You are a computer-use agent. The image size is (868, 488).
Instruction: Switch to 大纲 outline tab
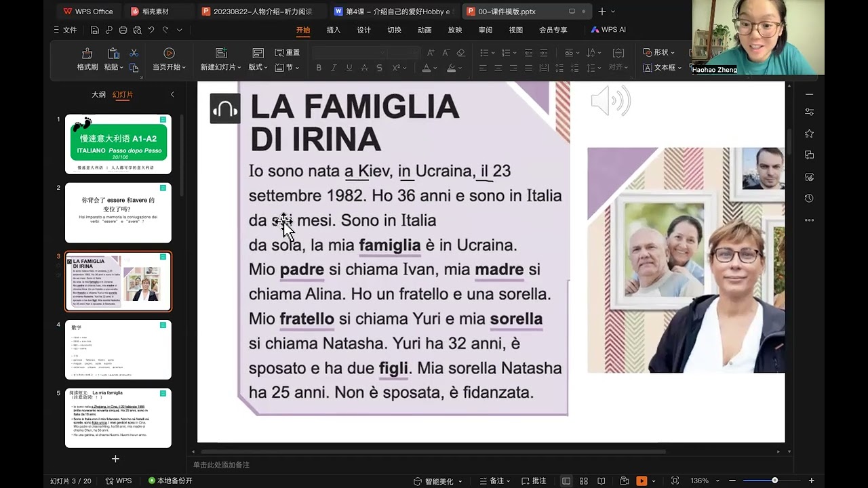click(99, 95)
